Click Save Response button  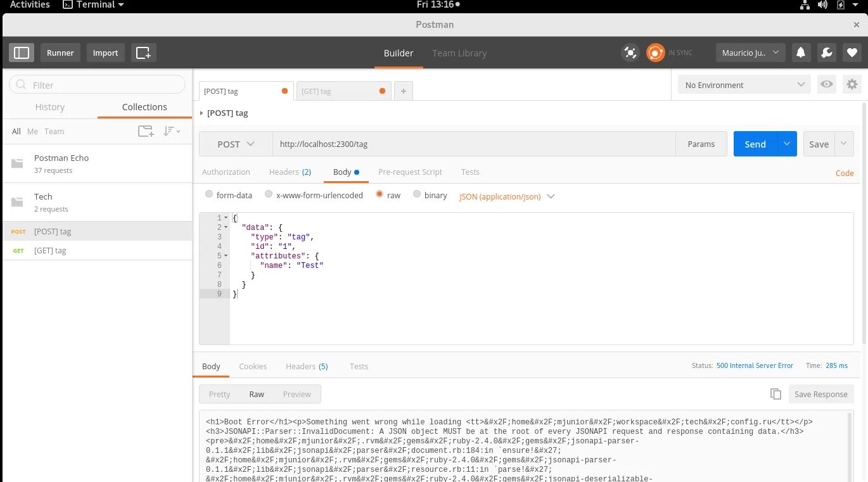(821, 394)
